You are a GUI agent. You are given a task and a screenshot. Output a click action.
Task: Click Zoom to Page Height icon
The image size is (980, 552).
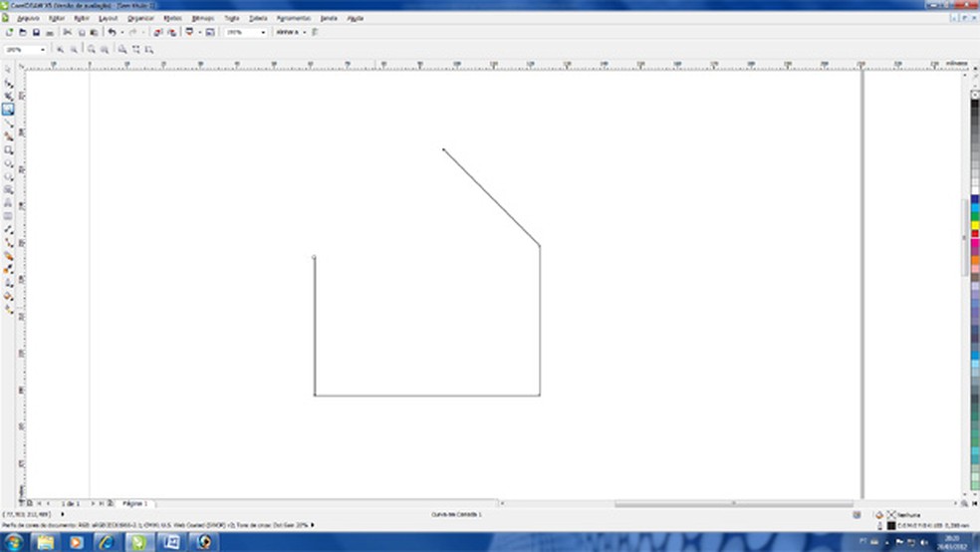(x=149, y=50)
